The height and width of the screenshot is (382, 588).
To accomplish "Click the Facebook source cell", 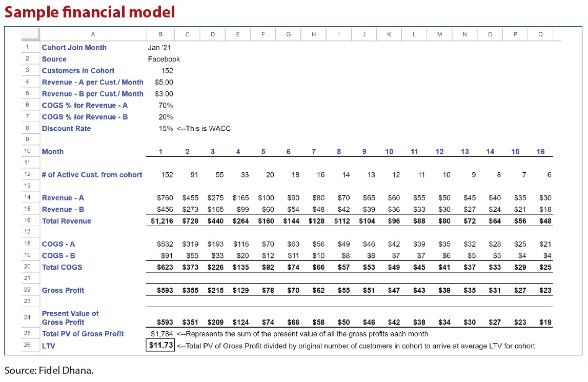I will 164,59.
